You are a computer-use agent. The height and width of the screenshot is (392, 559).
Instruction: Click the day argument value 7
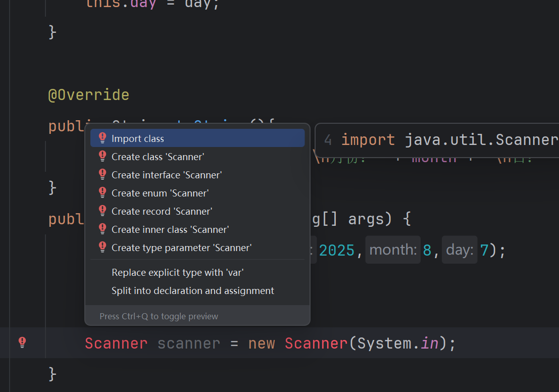click(x=484, y=250)
